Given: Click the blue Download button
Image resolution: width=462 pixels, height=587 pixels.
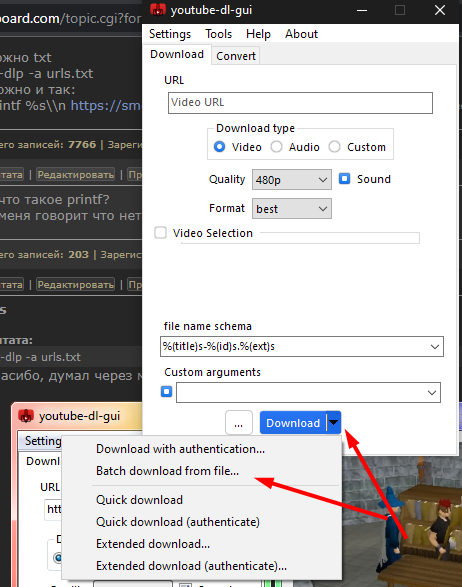Looking at the screenshot, I should [293, 423].
